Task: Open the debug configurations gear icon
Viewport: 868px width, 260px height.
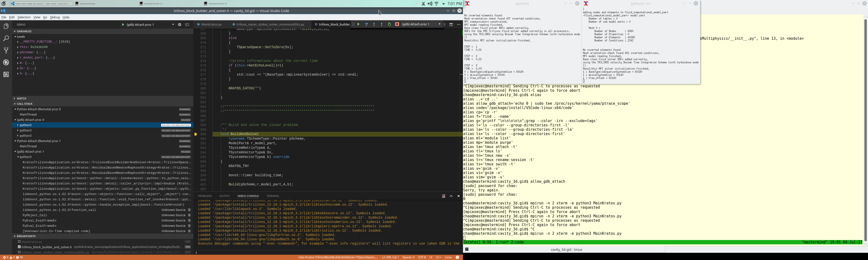Action: [x=180, y=24]
